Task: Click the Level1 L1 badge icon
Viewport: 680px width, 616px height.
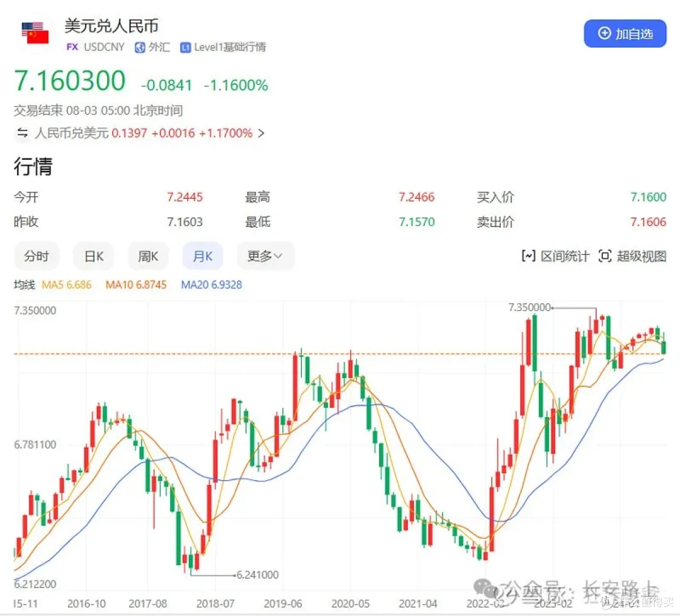Action: (x=186, y=47)
